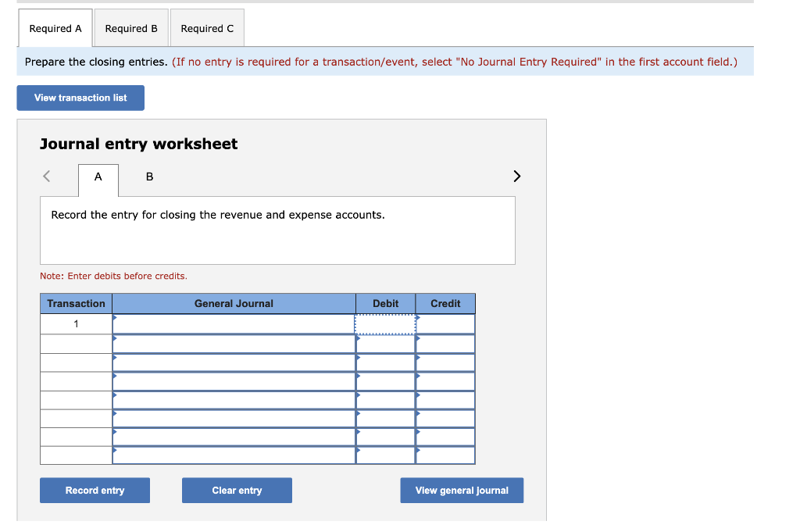
Task: Click the third row Debit cell
Action: click(385, 362)
